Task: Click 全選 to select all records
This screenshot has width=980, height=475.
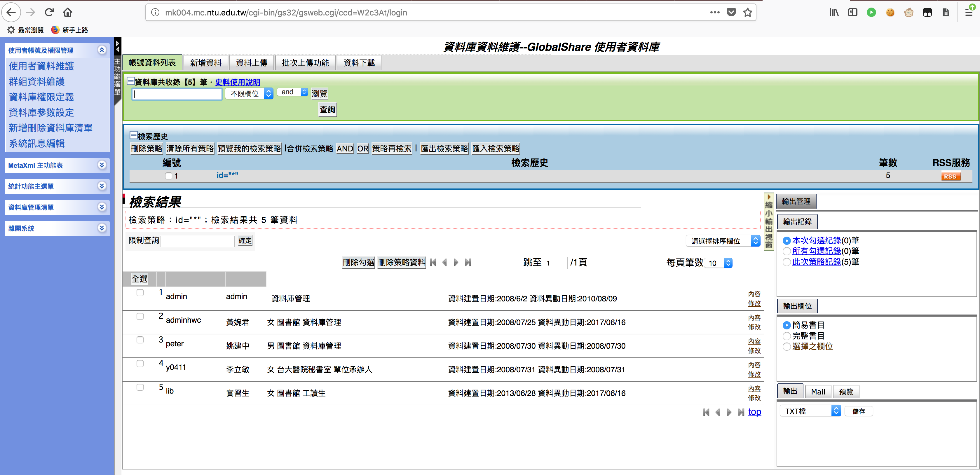Action: 139,279
